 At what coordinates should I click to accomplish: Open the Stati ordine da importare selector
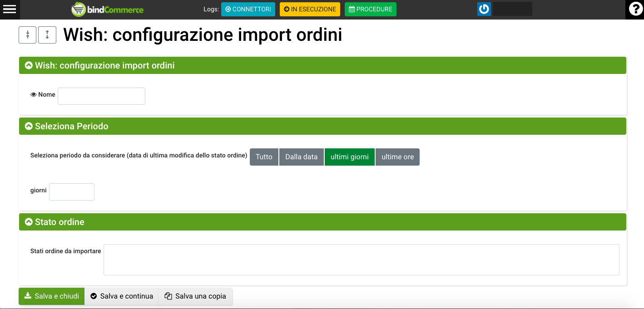click(361, 260)
